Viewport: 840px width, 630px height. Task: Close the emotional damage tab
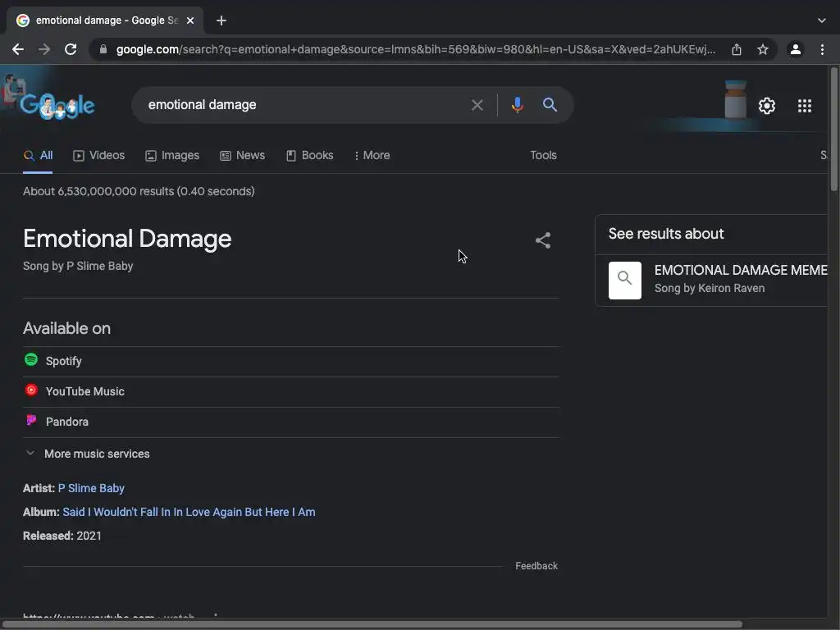coord(190,21)
